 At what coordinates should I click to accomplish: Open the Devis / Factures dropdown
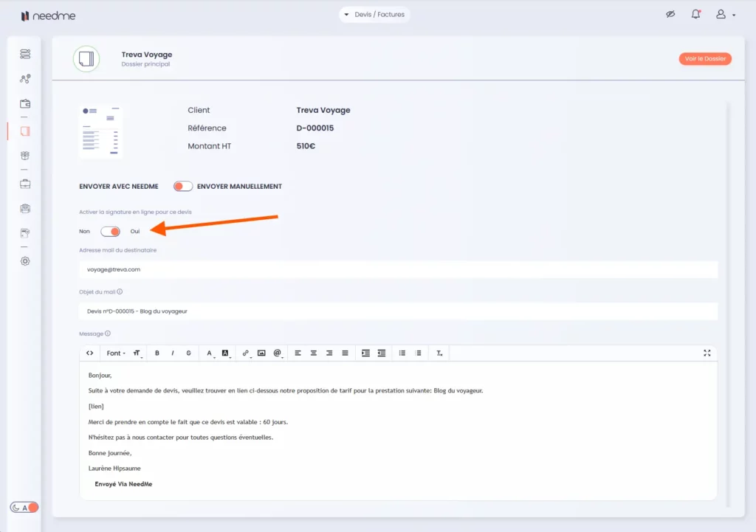(374, 15)
